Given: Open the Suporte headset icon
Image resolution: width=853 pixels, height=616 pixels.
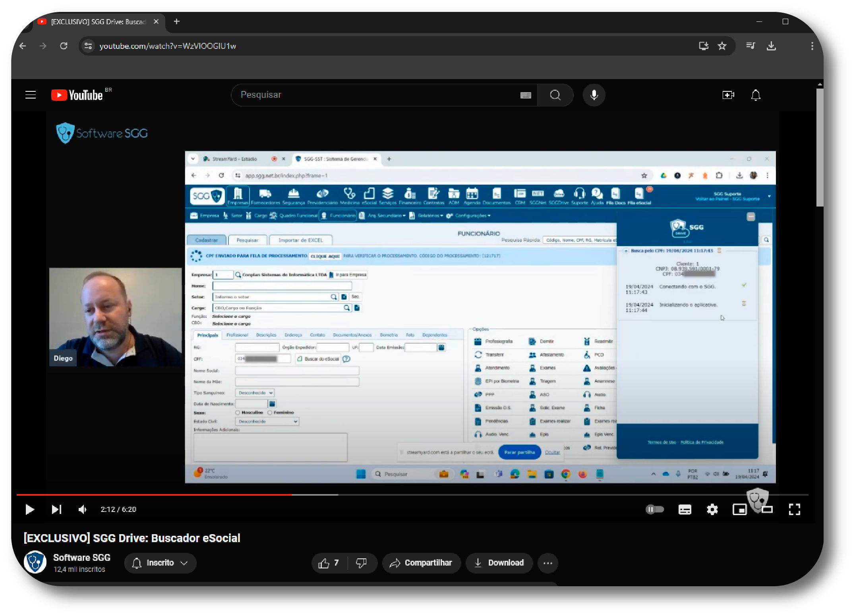Looking at the screenshot, I should coord(579,196).
